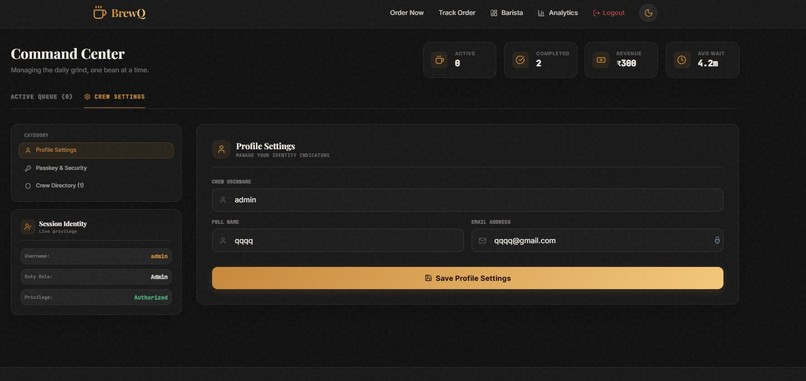Open Track Order in navigation
The image size is (806, 381).
pos(456,13)
